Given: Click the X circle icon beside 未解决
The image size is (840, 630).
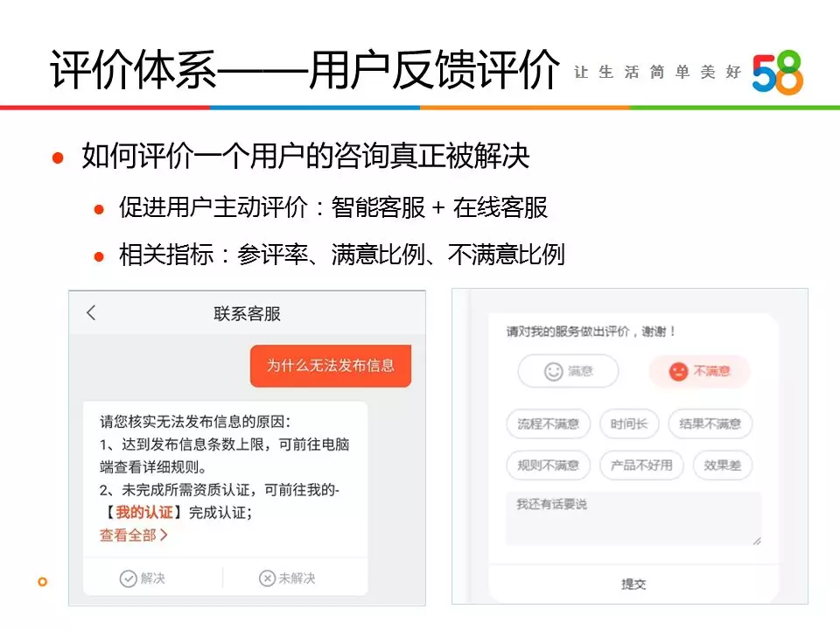Looking at the screenshot, I should point(267,578).
